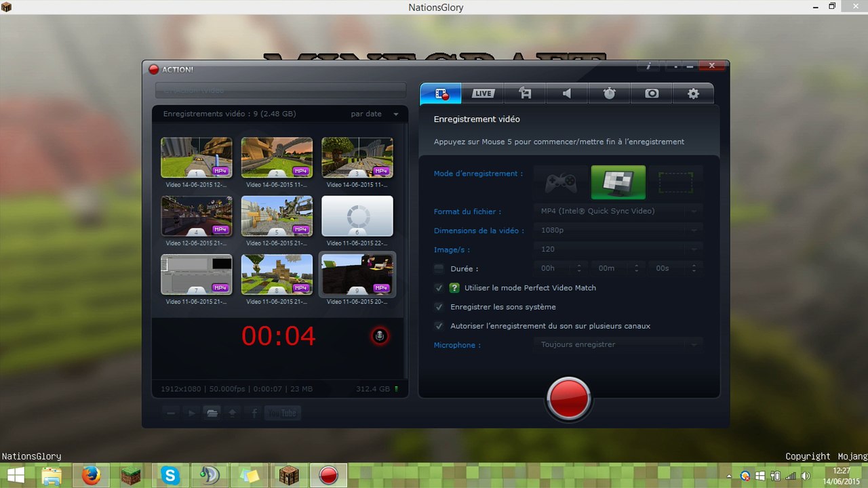Click 'Enregistrements vidéo : 9 (2.48 GB)' header
Viewport: 868px width, 488px height.
pos(229,114)
